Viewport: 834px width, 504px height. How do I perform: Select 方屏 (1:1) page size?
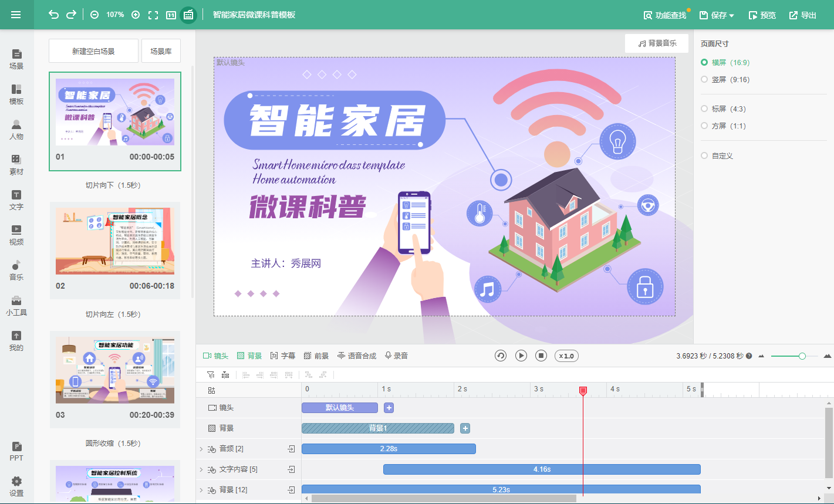[724, 126]
